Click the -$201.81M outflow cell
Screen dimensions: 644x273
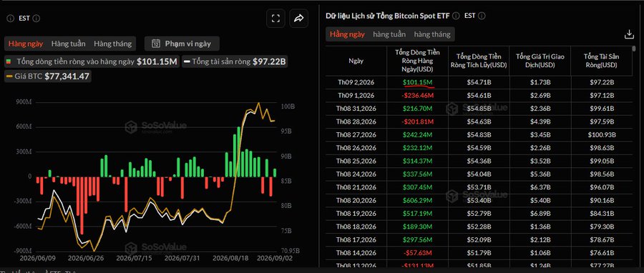point(417,121)
